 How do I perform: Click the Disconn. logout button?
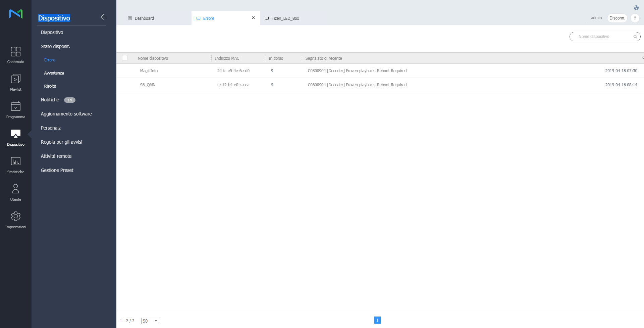pos(617,18)
